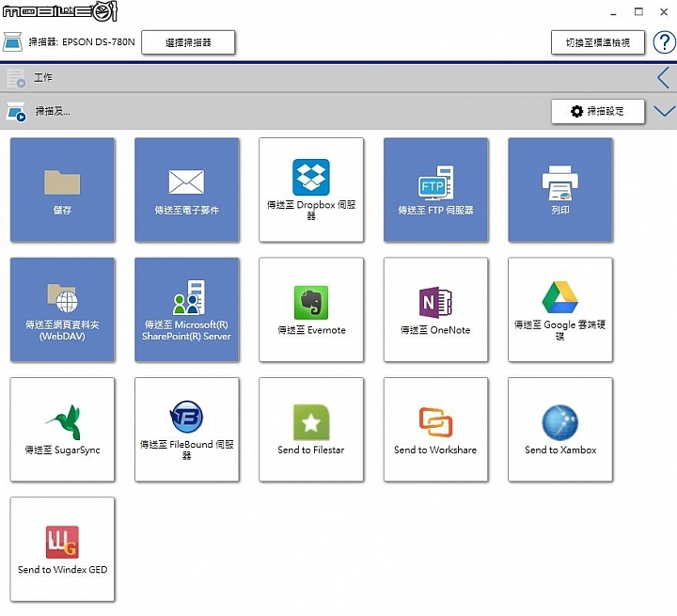This screenshot has width=677, height=616.
Task: Select the Send to Workshare tile
Action: (435, 430)
